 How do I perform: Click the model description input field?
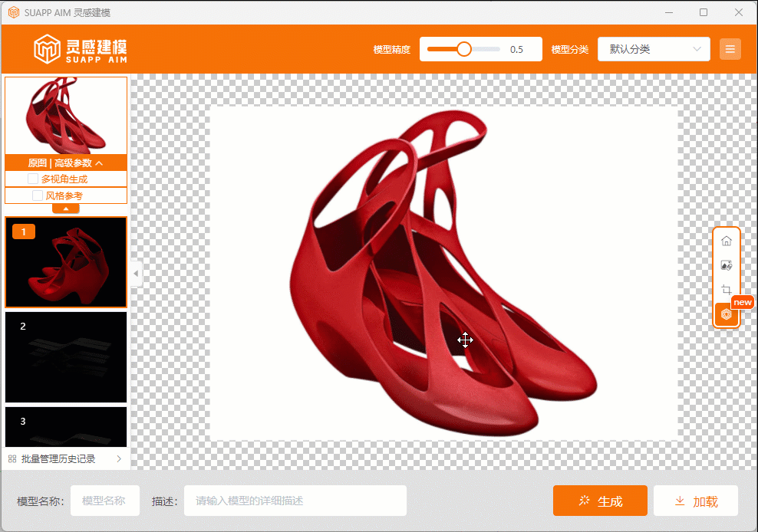[x=295, y=501]
